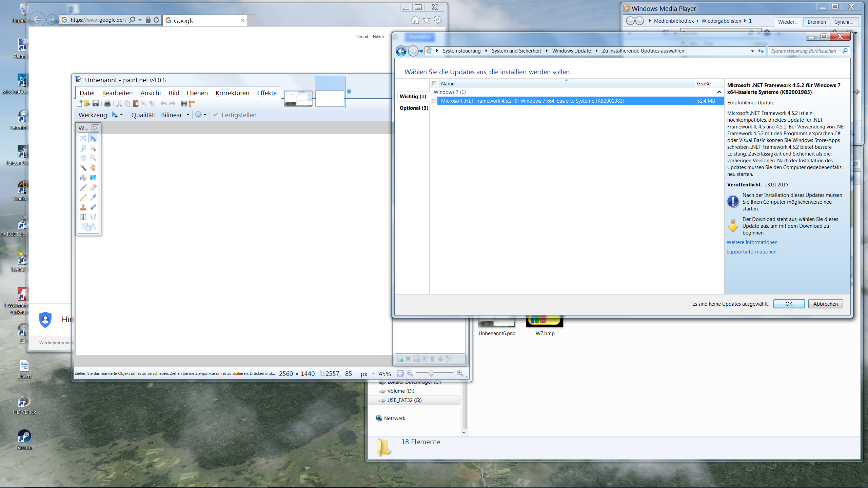Select the Color Picker tool
Screen dimensions: 868x488
[x=93, y=197]
